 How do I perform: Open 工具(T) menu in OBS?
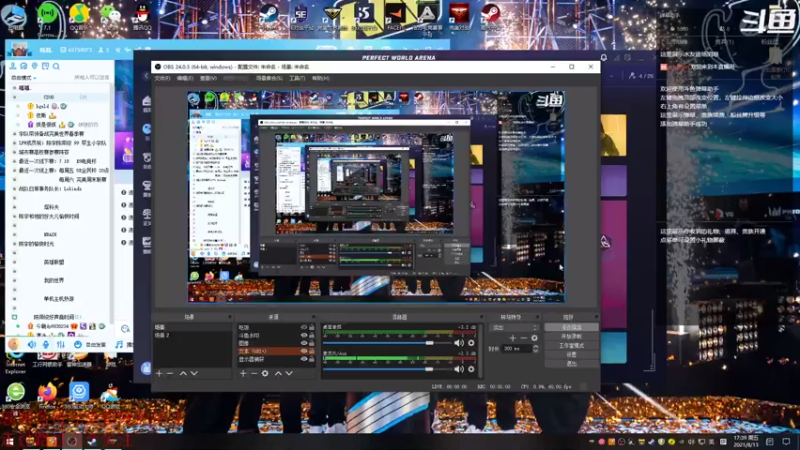[x=297, y=78]
